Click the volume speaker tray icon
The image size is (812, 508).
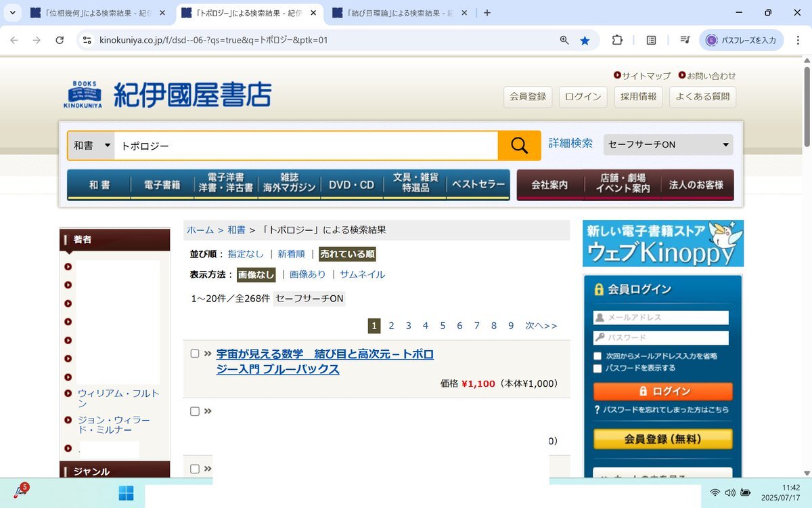click(x=730, y=492)
